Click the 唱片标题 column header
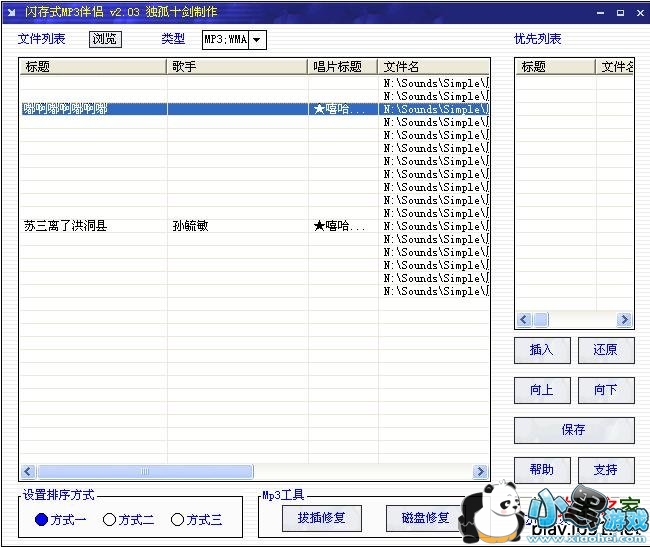The image size is (650, 547). (x=342, y=66)
